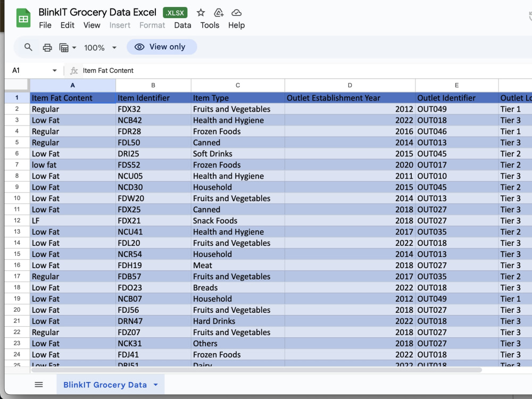Click the horizontal scrollbar at the bottom
532x399 pixels.
[256, 370]
